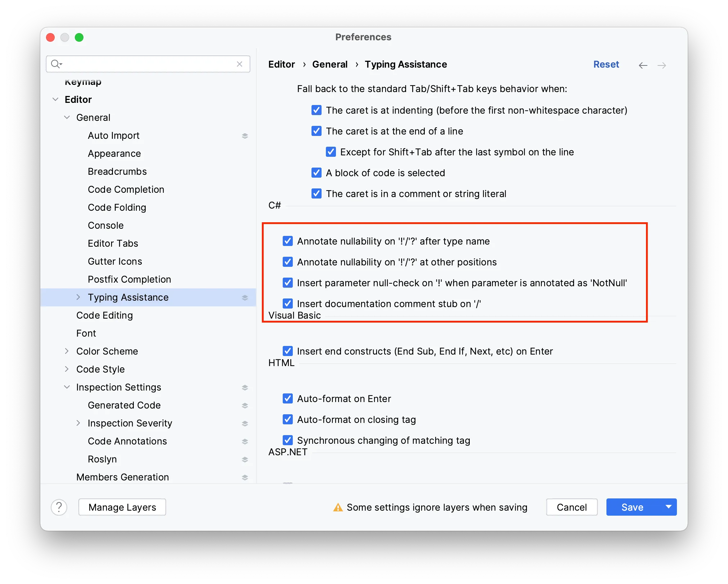Expand Inspection Severity in the sidebar

(x=78, y=423)
